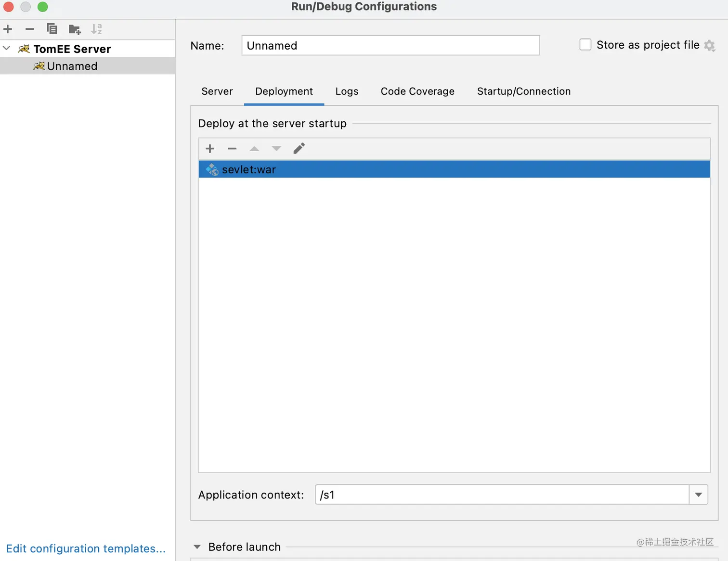Add a new run configuration
The image size is (728, 561).
pos(8,29)
